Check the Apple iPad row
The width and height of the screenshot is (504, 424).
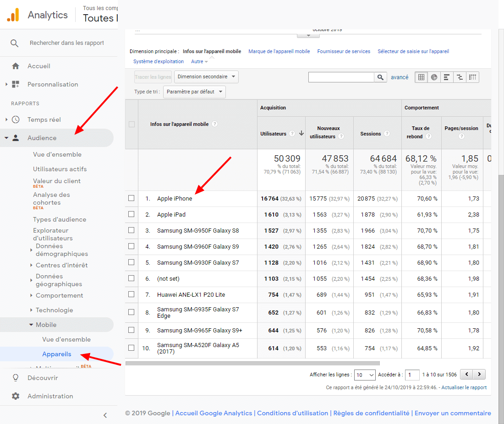[x=131, y=214]
